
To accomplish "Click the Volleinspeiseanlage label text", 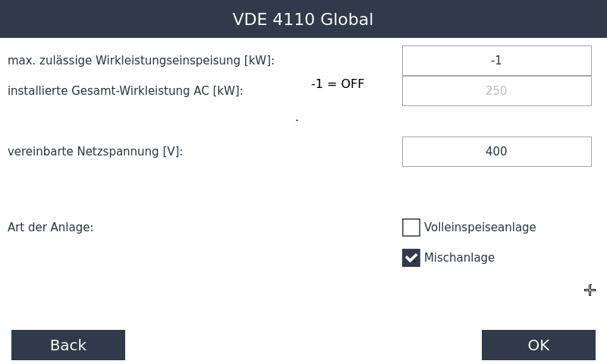I will coord(480,227).
